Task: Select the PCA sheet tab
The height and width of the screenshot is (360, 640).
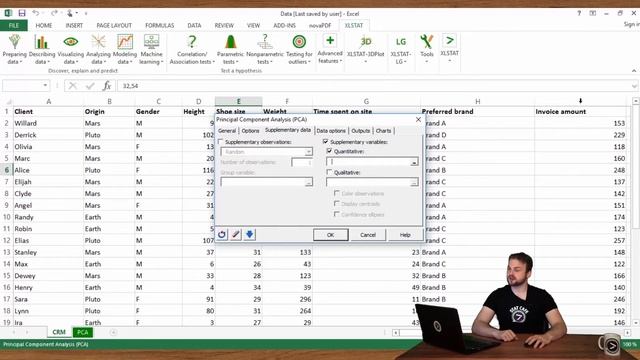Action: coord(82,332)
